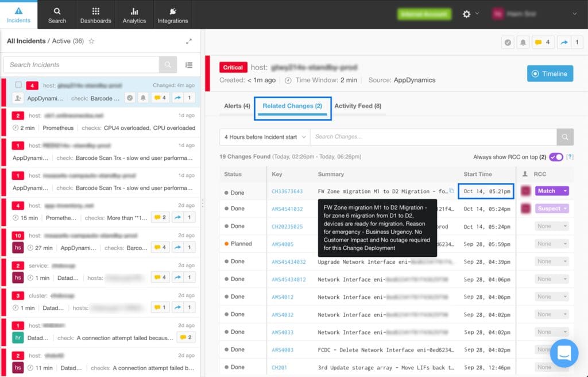
Task: Click the Search Changes input field
Action: coord(433,137)
